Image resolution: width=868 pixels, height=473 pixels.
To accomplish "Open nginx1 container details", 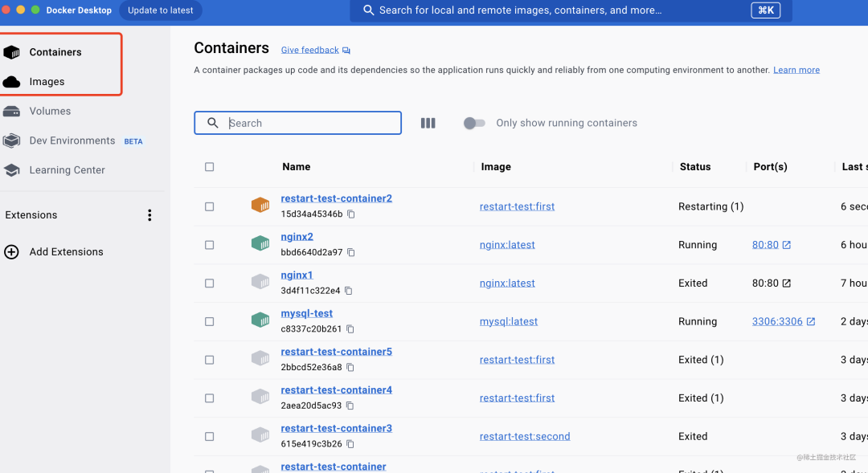I will pos(297,275).
